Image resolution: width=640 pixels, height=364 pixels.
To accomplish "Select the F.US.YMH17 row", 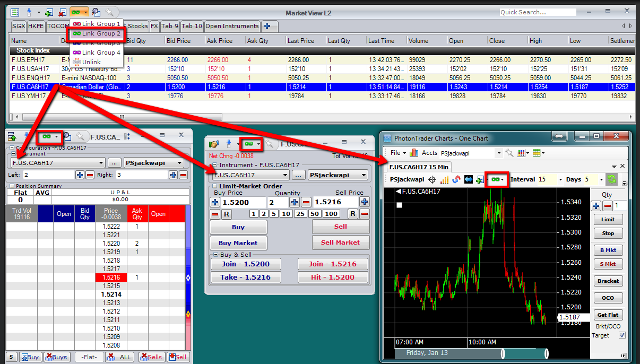I will 322,96.
